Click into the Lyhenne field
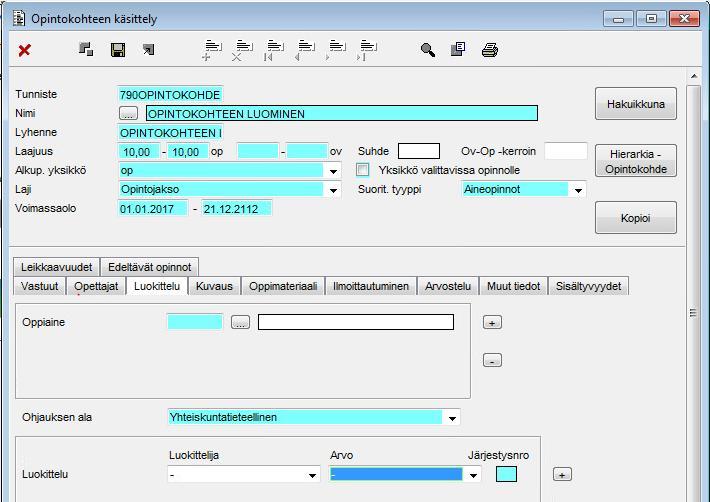Viewport: 710px width, 502px height. click(x=170, y=133)
